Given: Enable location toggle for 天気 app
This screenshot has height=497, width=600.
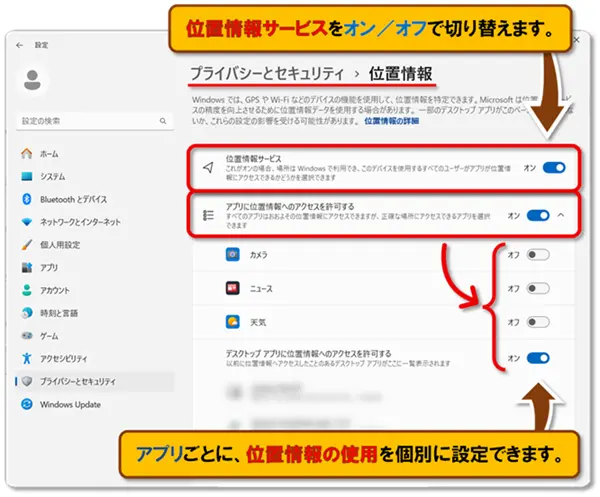Looking at the screenshot, I should point(537,322).
